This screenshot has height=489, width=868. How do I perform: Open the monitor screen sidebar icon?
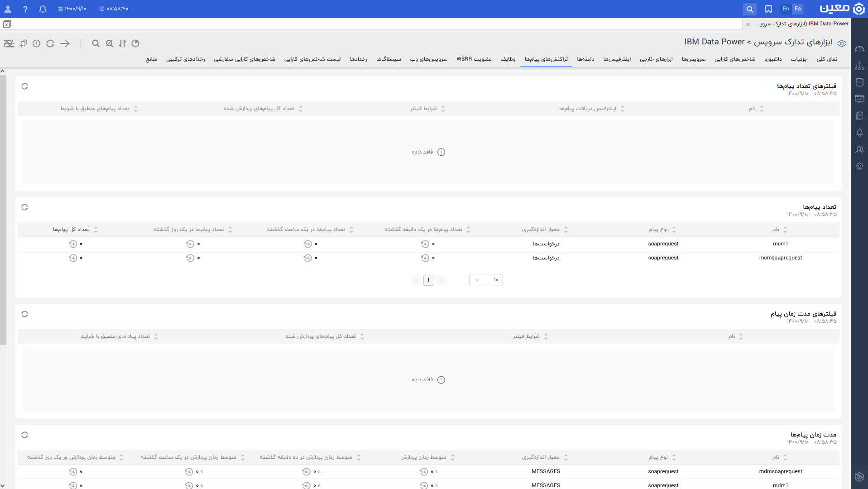859,99
